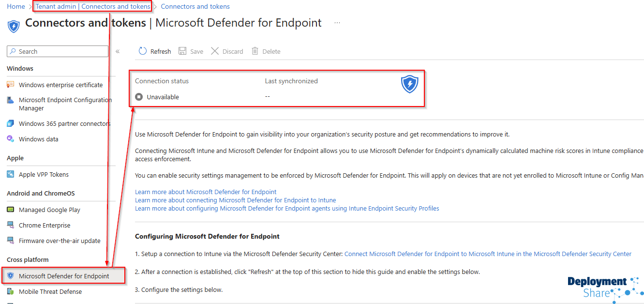644x304 pixels.
Task: Click the Apple VPP Tokens icon
Action: point(11,174)
